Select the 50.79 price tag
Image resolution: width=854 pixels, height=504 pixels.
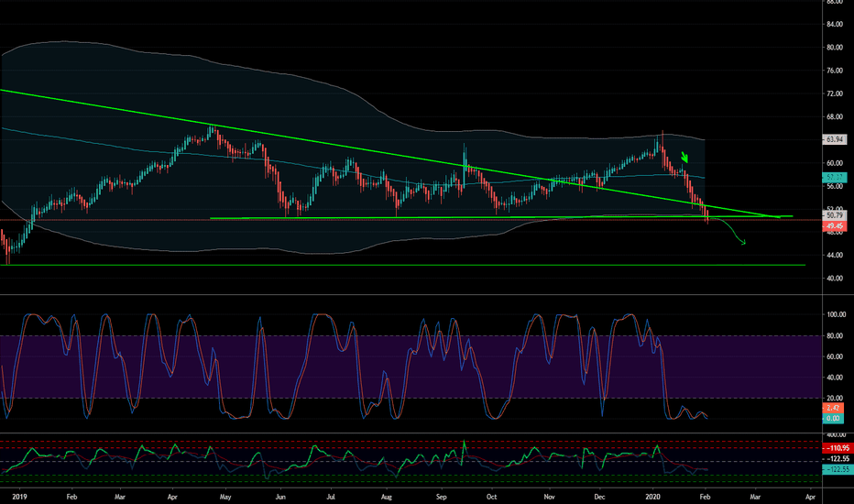[834, 215]
